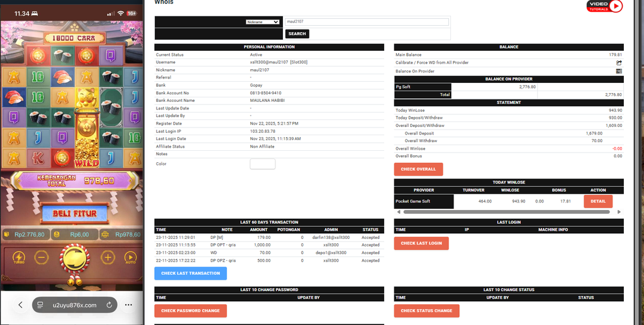Click the Today Winlose horizontal scrollbar
The height and width of the screenshot is (325, 644).
pos(506,212)
